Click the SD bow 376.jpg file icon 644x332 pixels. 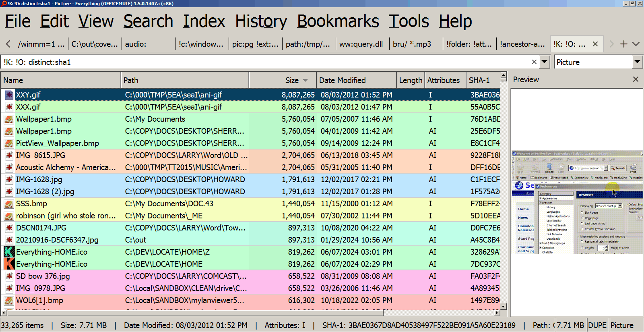9,276
